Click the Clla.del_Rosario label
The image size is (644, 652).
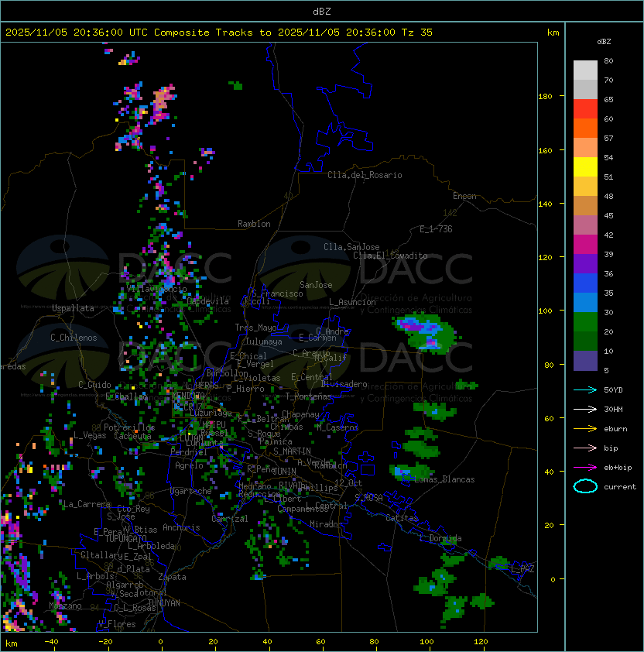(365, 175)
